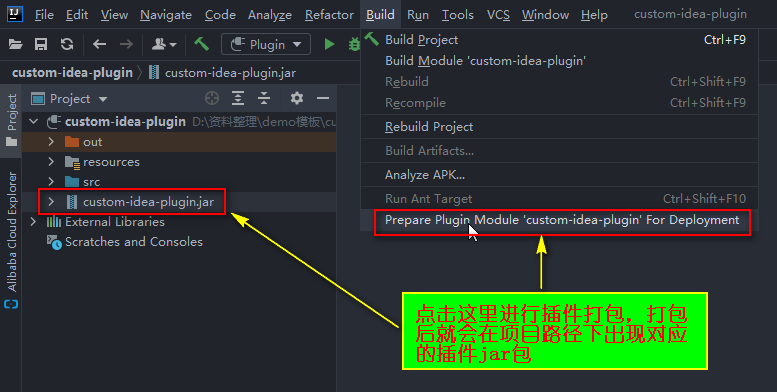777x392 pixels.
Task: Open the Edit menu
Action: pyautogui.click(x=77, y=15)
